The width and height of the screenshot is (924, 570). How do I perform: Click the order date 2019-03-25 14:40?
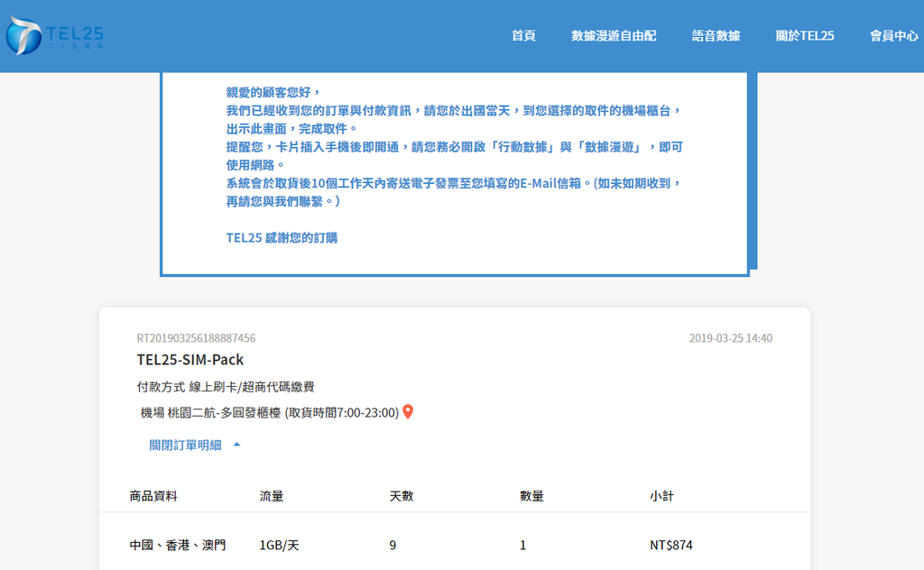pos(730,338)
